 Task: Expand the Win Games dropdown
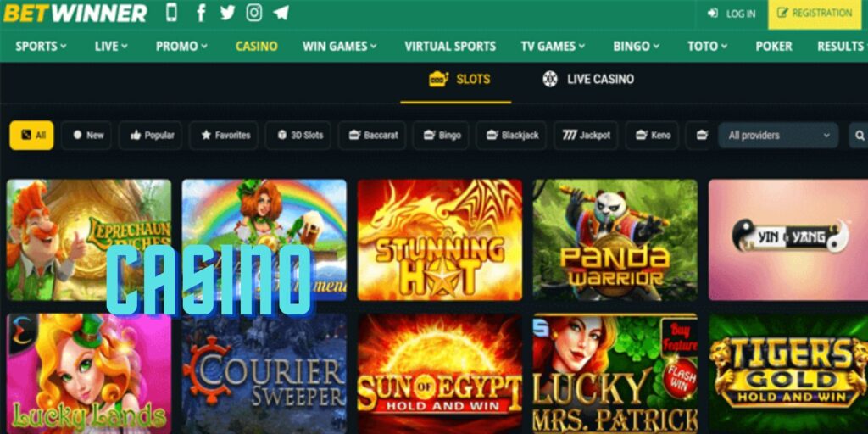coord(339,47)
